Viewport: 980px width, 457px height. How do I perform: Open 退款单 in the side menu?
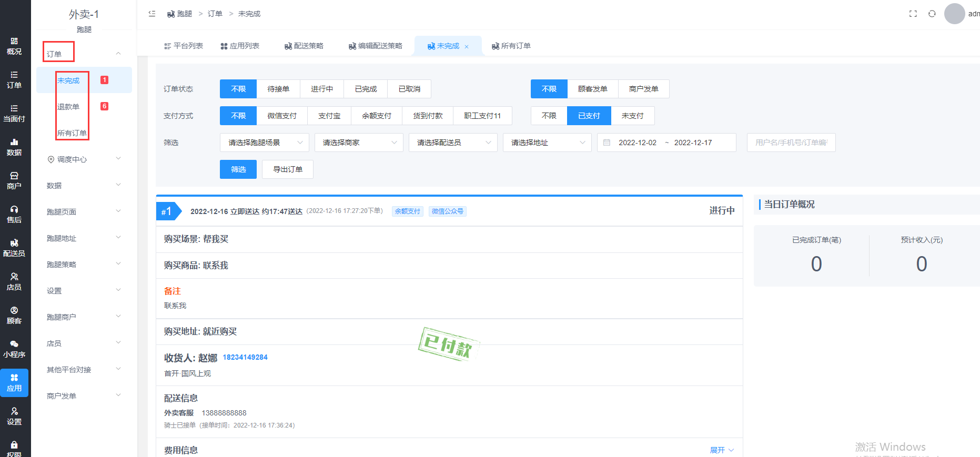84,106
